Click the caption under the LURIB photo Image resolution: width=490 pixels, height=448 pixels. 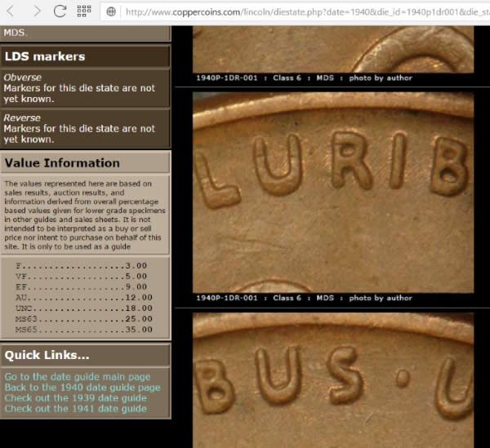(x=304, y=298)
